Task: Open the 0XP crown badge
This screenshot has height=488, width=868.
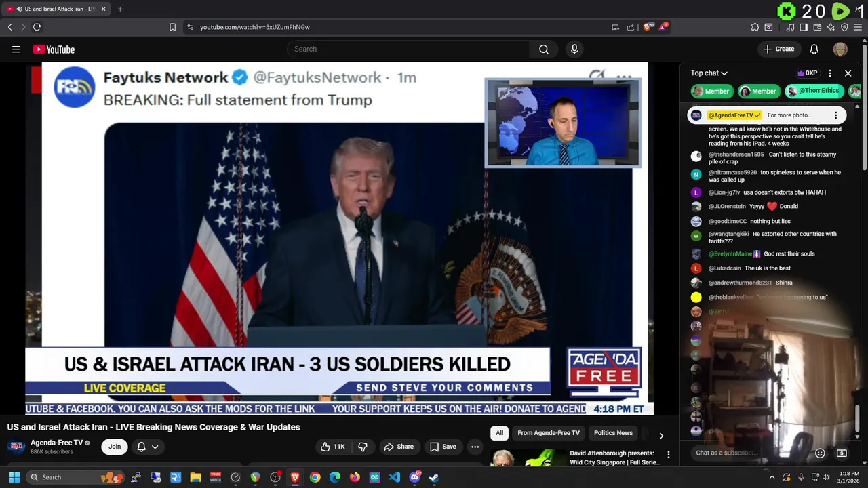Action: point(807,73)
